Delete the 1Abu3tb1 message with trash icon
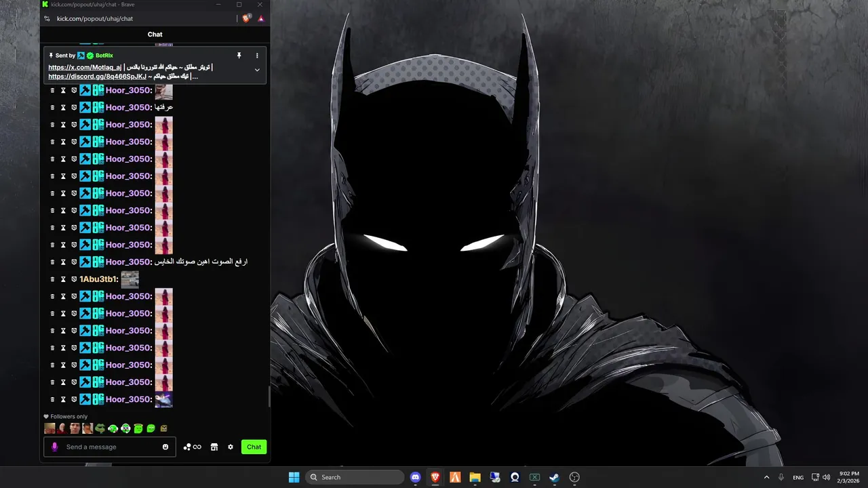 tap(53, 279)
